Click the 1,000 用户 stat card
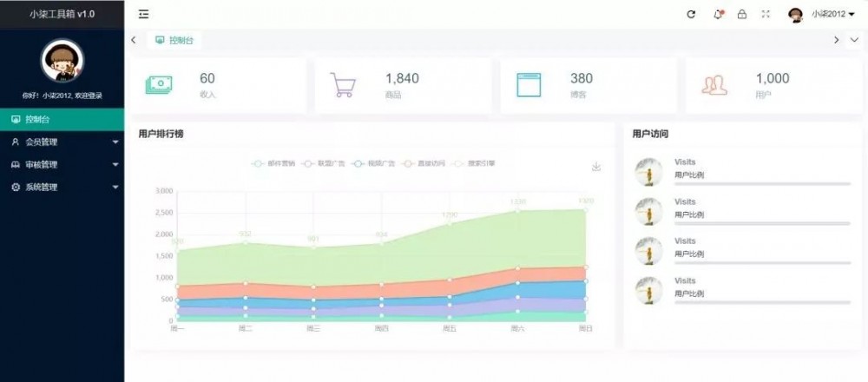 pyautogui.click(x=774, y=86)
